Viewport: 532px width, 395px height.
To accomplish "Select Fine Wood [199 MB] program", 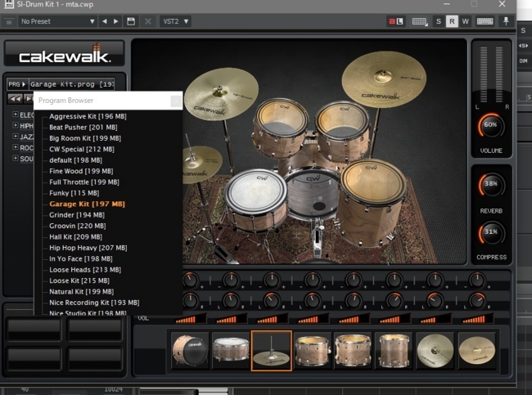I will coord(81,171).
